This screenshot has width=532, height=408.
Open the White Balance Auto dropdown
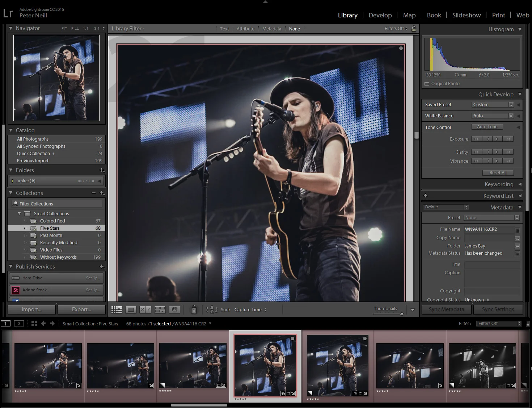click(493, 116)
